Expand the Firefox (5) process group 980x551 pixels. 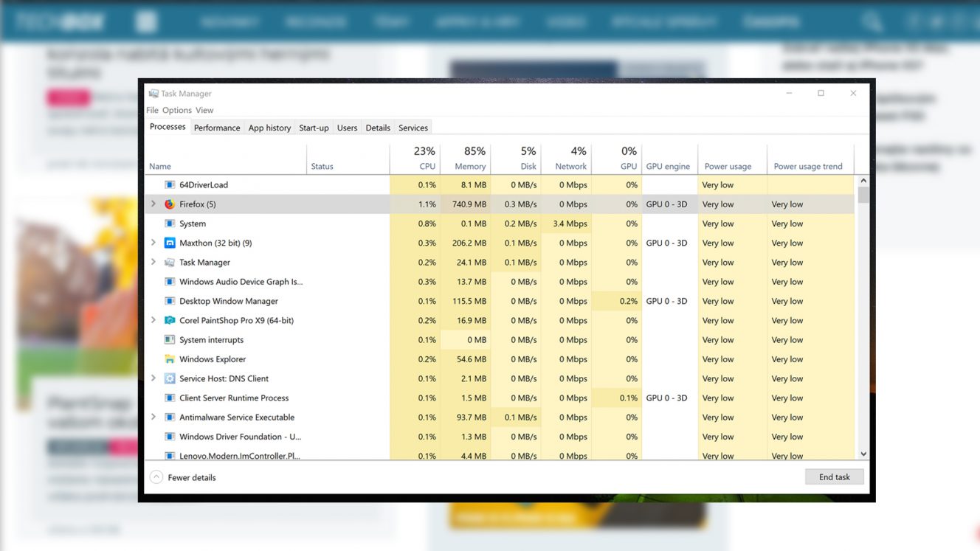pos(153,204)
